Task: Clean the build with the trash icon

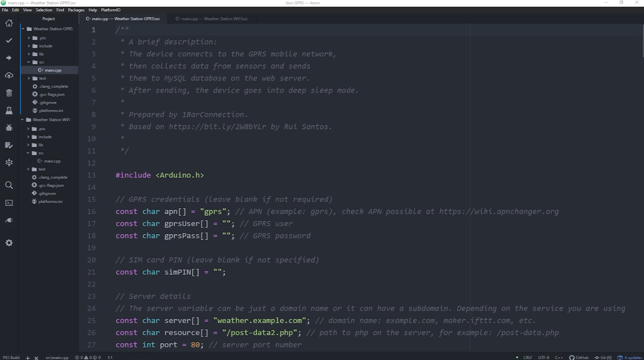Action: 8,93
